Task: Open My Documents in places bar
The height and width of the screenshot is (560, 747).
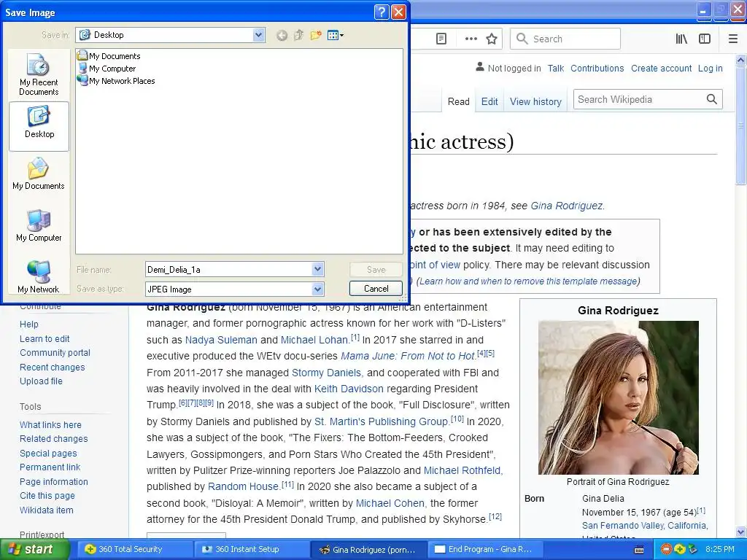Action: 39,174
